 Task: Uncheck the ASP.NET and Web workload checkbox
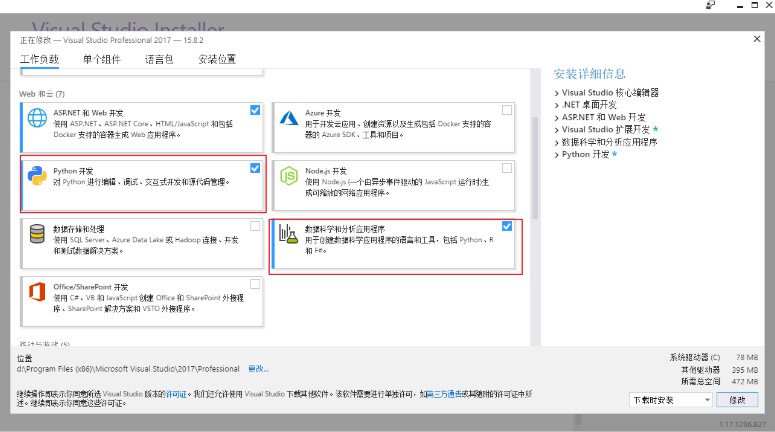255,110
